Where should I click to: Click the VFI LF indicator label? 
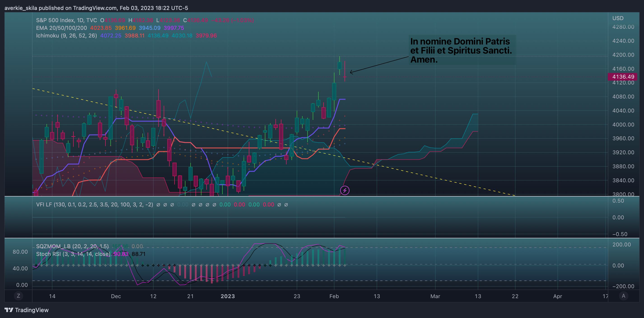point(94,205)
